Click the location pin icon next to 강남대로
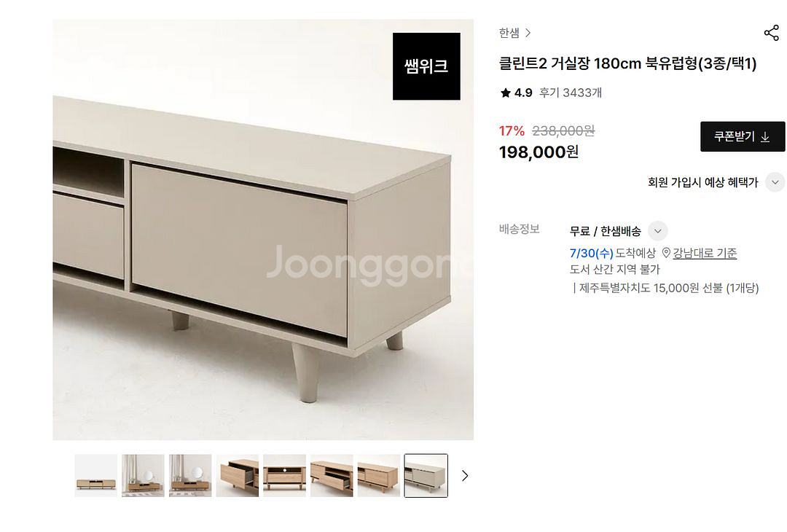787x532 pixels. coord(667,252)
